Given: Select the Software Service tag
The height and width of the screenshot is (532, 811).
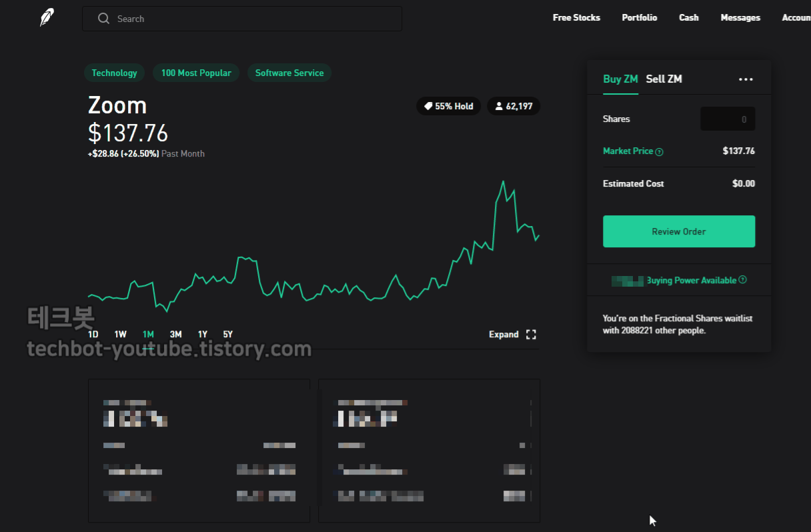Looking at the screenshot, I should pos(289,73).
